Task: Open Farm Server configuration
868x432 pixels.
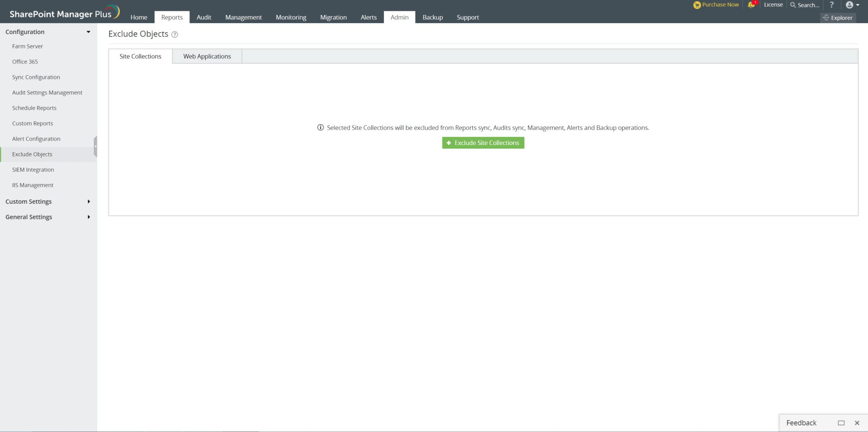Action: point(28,46)
